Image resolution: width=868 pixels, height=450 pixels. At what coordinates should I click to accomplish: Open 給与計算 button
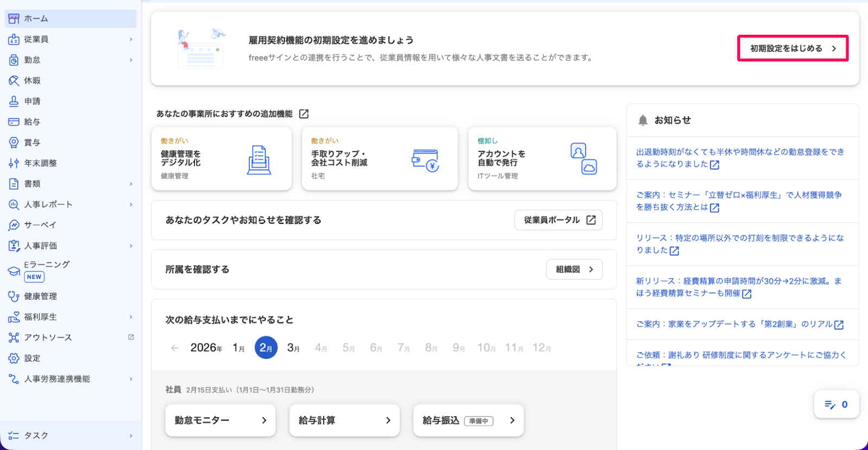(x=344, y=420)
